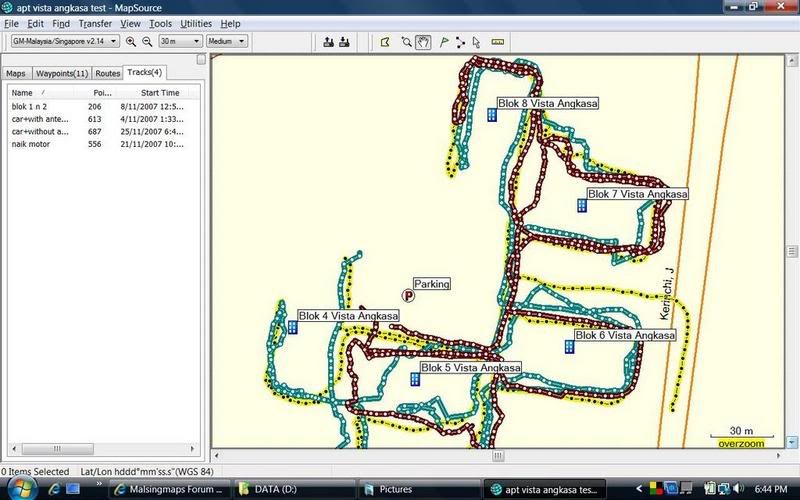
Task: Click Blok 6 Vista Angkasa building icon
Action: coord(569,347)
